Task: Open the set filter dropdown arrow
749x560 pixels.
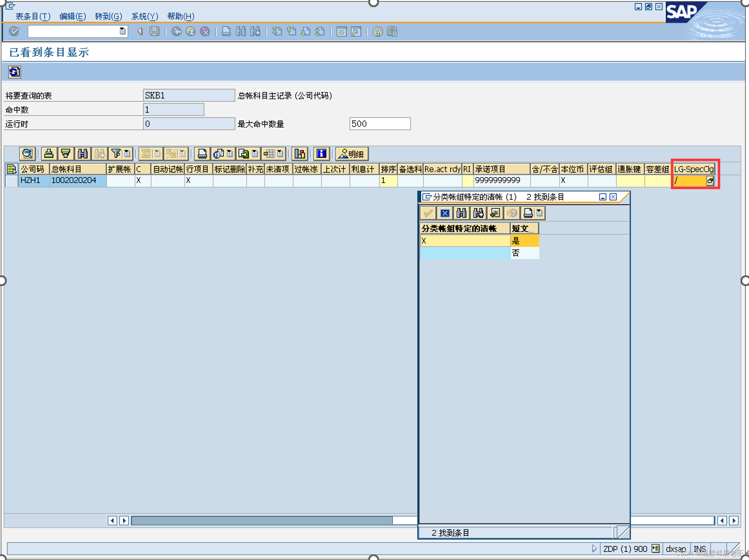Action: pyautogui.click(x=127, y=154)
